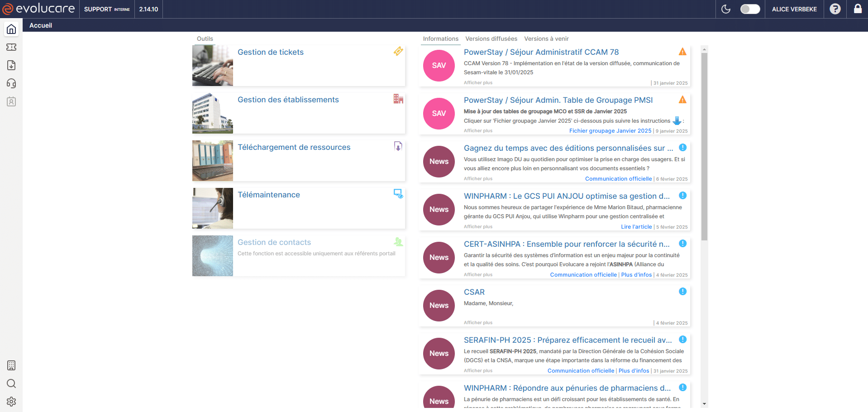Click the blue down arrow in the PMSI instructions

click(677, 121)
